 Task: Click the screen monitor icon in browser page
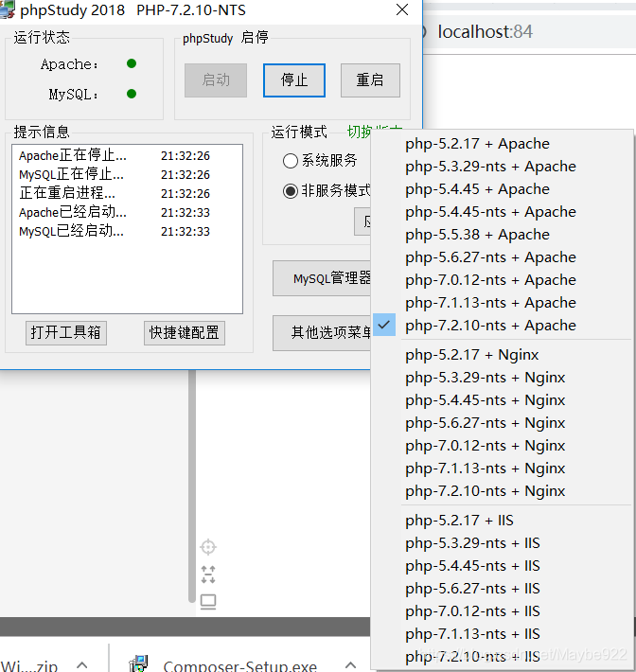208,602
